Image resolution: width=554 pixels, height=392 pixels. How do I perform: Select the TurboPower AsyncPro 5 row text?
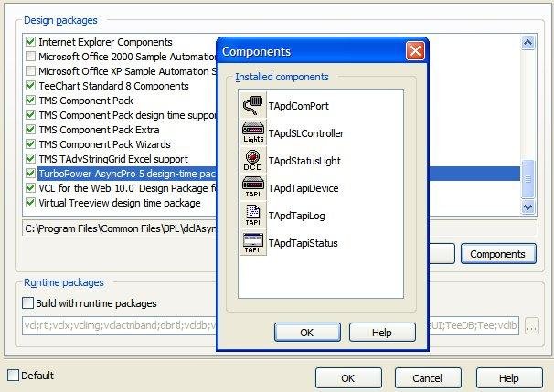[x=127, y=174]
